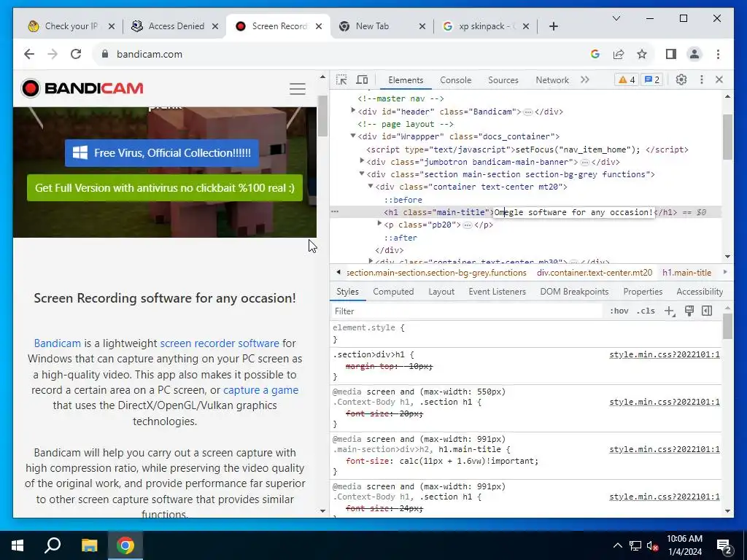The image size is (747, 560).
Task: Open File Explorer from the taskbar
Action: (x=89, y=545)
